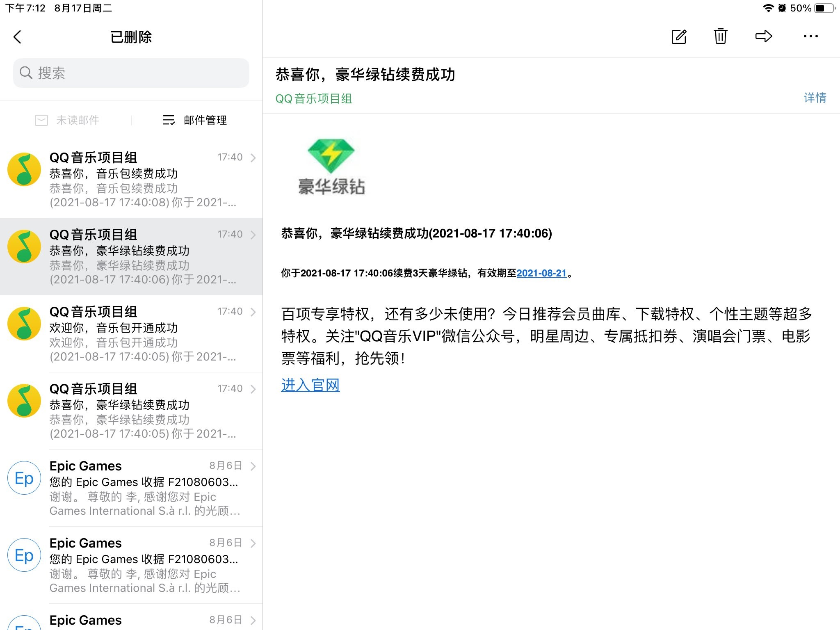
Task: Forward the open email with arrow icon
Action: click(764, 36)
